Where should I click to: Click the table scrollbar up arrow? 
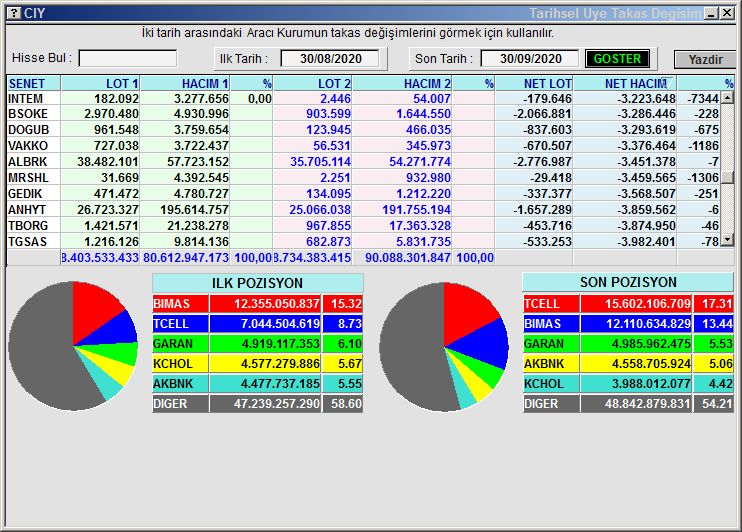point(727,98)
